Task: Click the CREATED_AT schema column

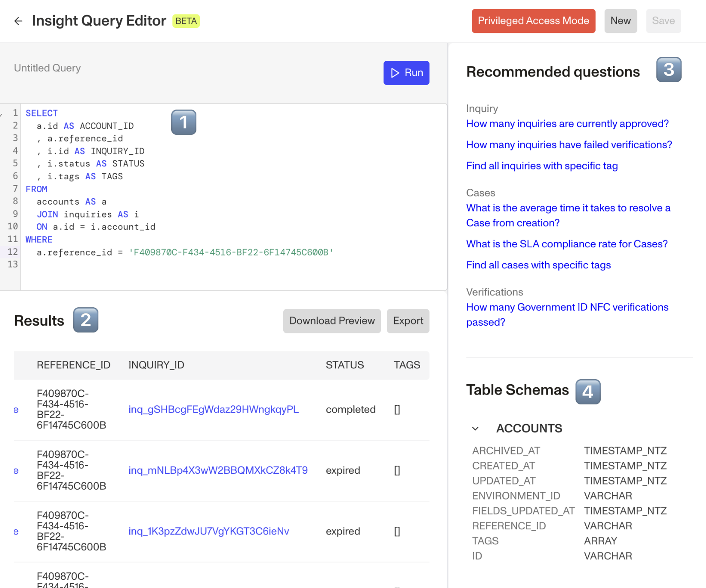Action: [504, 466]
